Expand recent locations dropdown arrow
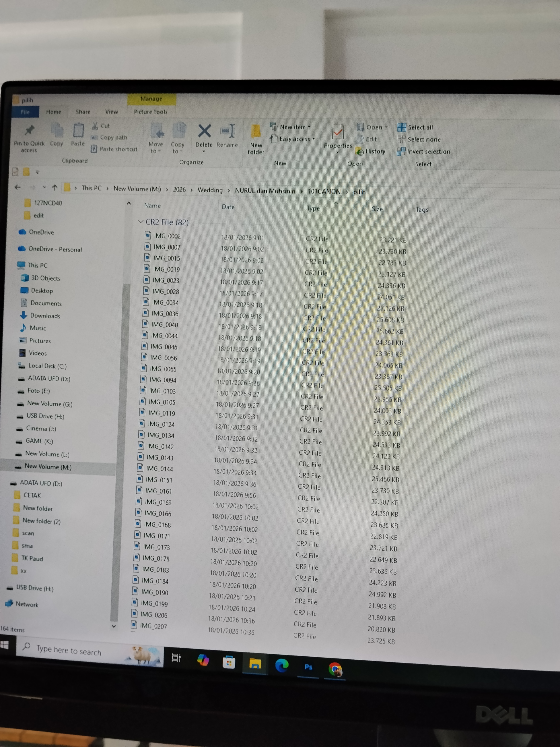Screen dimensions: 560x747 [44, 187]
